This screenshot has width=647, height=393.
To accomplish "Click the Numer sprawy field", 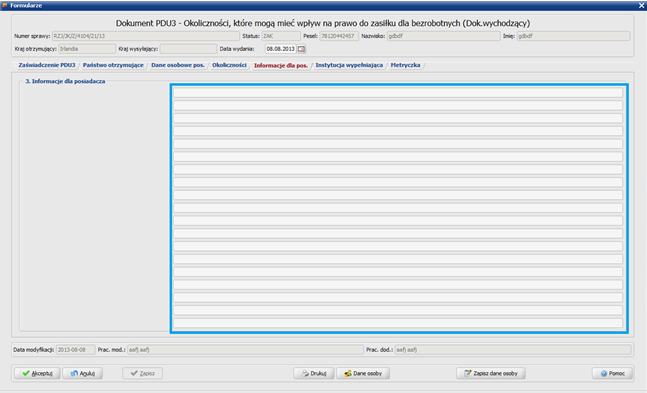I will pyautogui.click(x=146, y=36).
